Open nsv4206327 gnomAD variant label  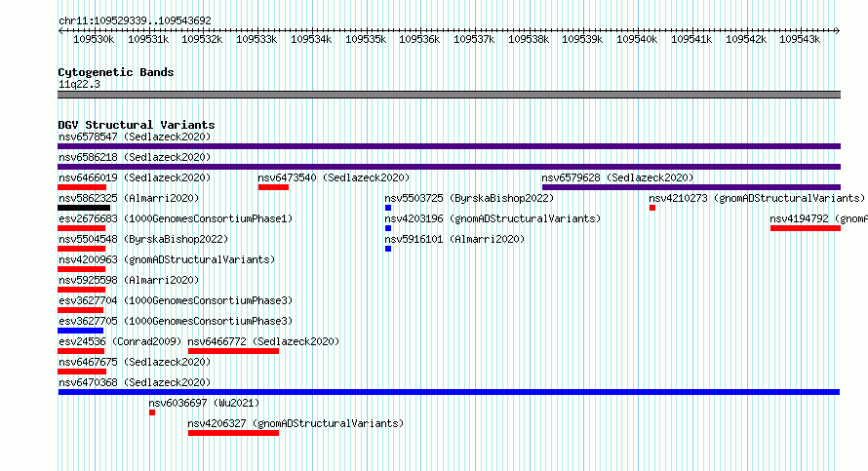(296, 423)
